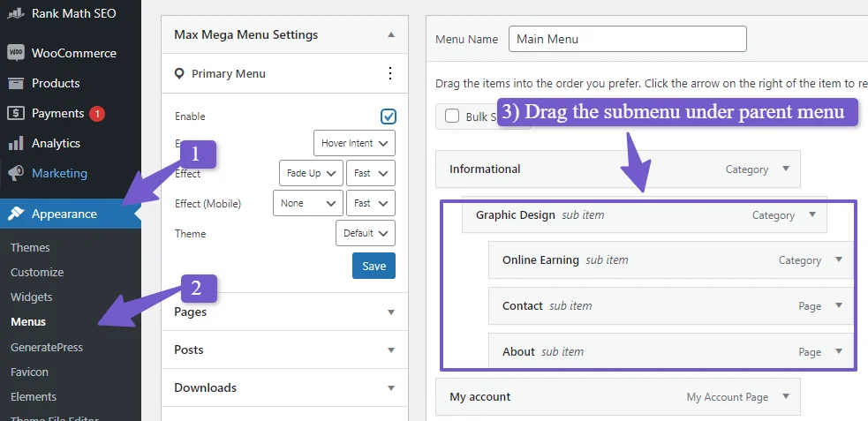
Task: Click the Payments notification badge
Action: click(x=97, y=113)
